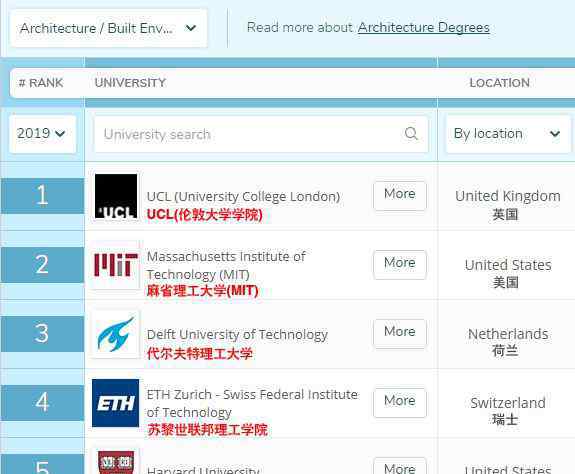Image resolution: width=575 pixels, height=474 pixels.
Task: Click the Harvard University crest logo
Action: coord(116,462)
